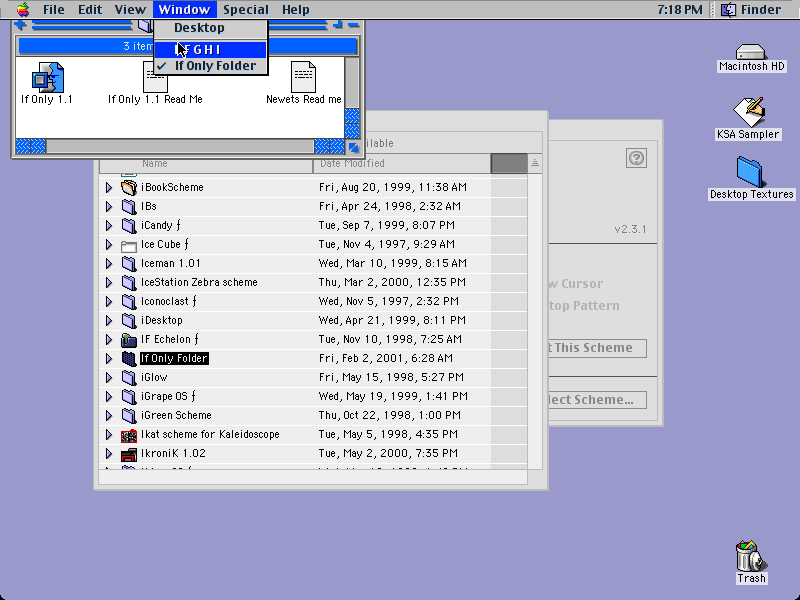Reverse the list's sort order button

[x=535, y=163]
